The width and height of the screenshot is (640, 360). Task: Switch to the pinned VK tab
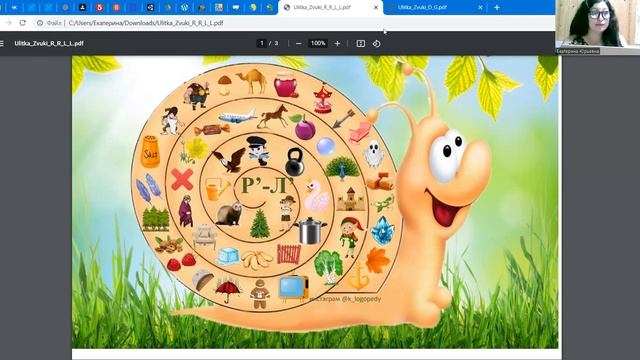14,7
